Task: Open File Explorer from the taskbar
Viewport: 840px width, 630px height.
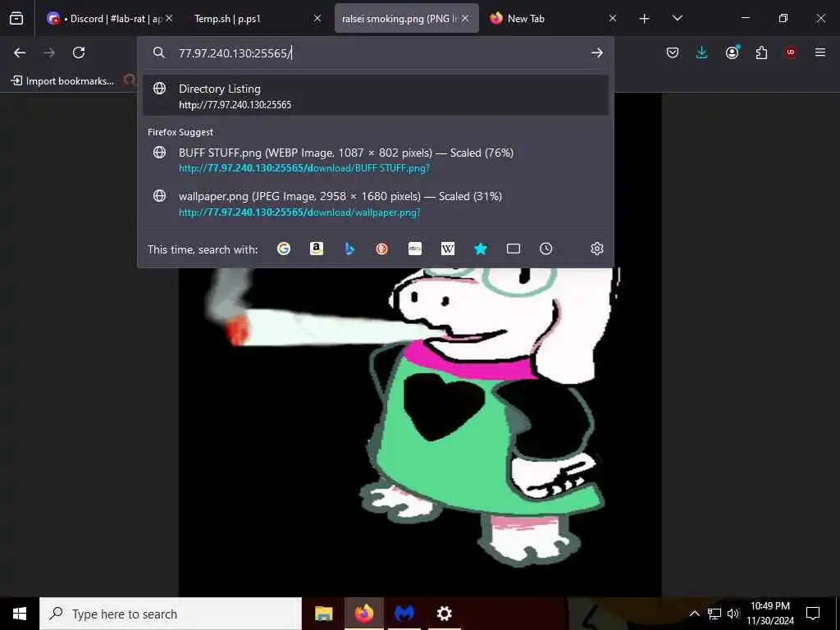Action: pos(323,614)
